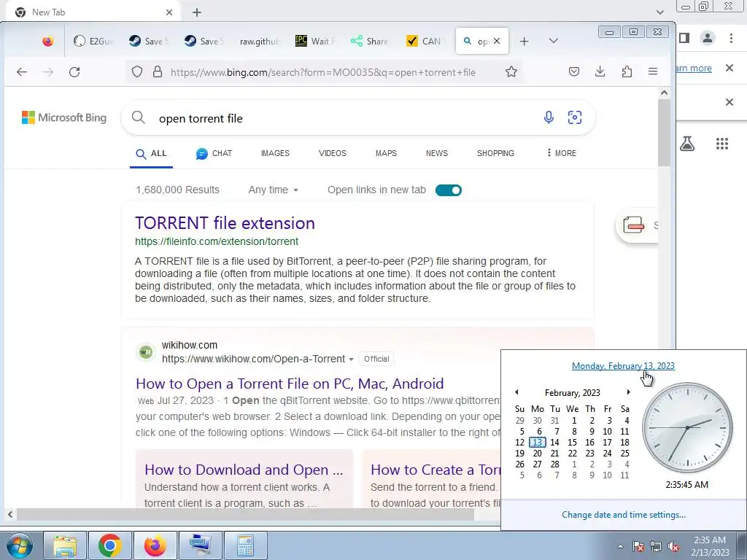The image size is (747, 560).
Task: Open Chrome labs flask icon
Action: pyautogui.click(x=687, y=144)
